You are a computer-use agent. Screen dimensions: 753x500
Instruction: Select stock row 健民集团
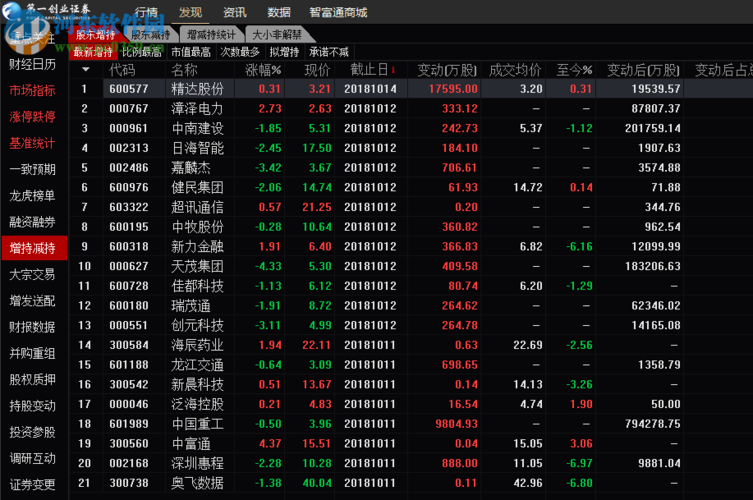click(x=411, y=187)
